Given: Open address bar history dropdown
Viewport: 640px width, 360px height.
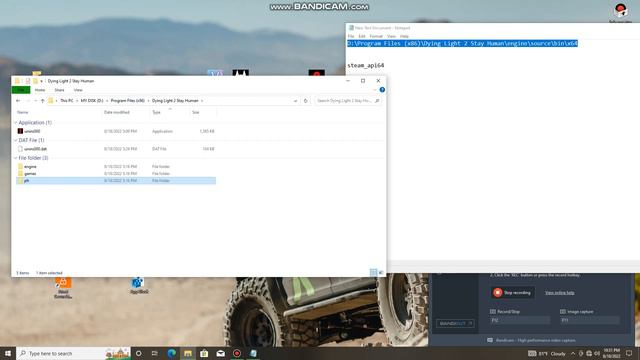Looking at the screenshot, I should 295,101.
